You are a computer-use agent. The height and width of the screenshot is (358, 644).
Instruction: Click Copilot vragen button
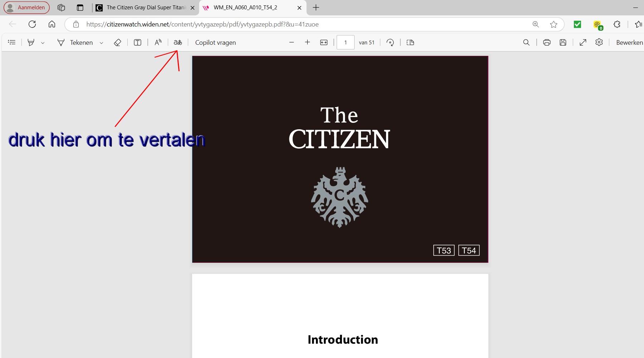(x=215, y=42)
